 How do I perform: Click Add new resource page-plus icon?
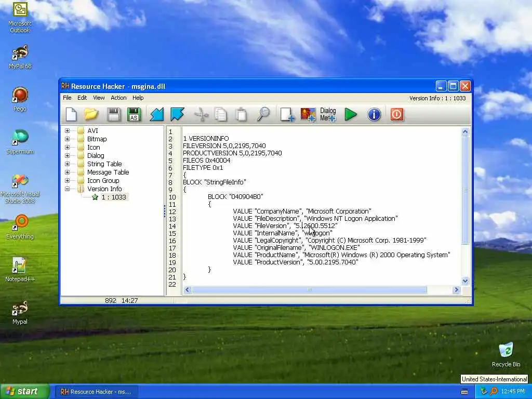(287, 114)
